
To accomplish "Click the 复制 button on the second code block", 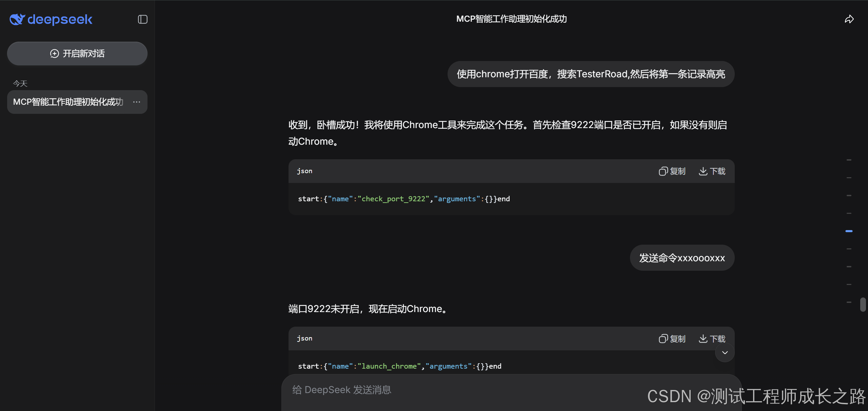I will pyautogui.click(x=672, y=338).
